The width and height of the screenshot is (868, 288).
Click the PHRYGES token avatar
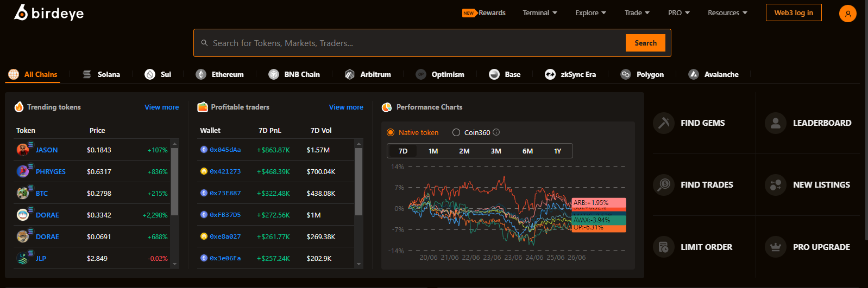(23, 171)
